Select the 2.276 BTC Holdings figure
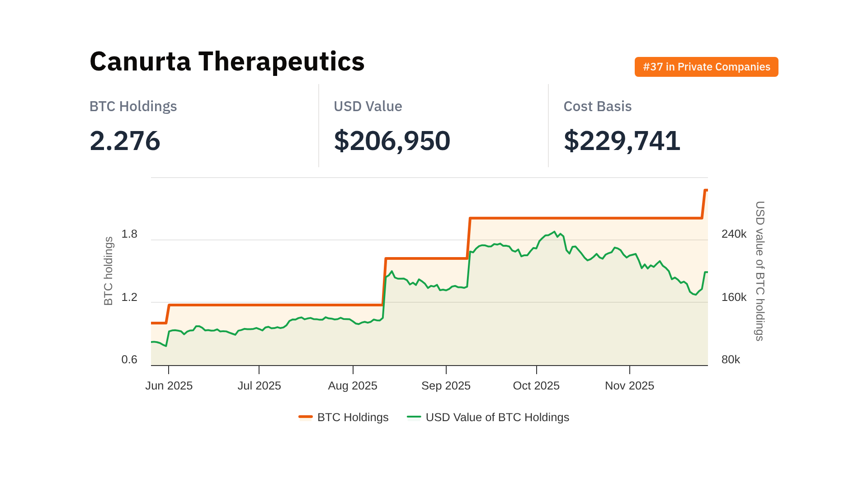Screen dimensions: 868x488 [125, 141]
